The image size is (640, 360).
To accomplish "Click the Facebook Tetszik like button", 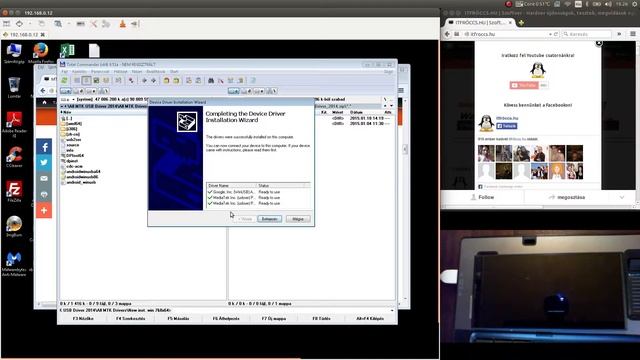I will click(507, 126).
